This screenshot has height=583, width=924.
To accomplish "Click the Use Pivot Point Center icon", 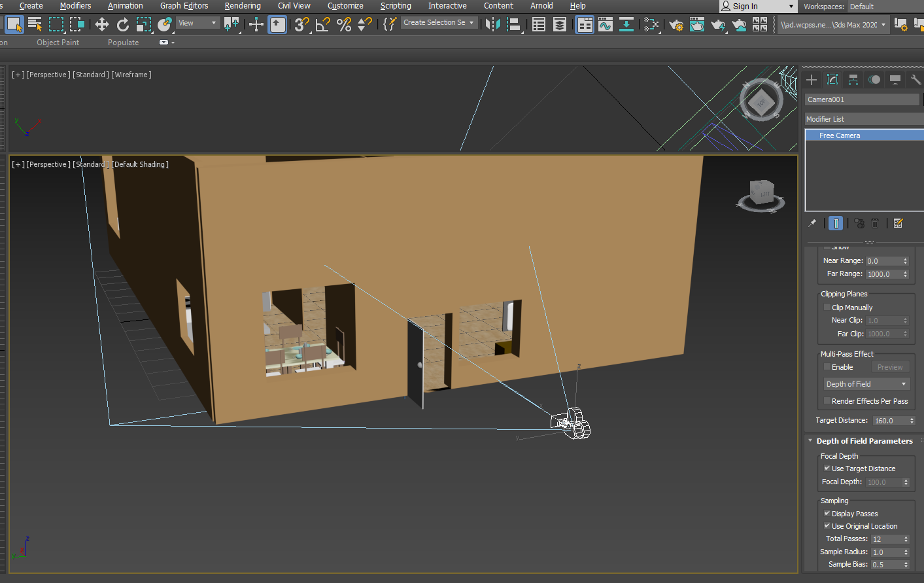I will click(231, 25).
